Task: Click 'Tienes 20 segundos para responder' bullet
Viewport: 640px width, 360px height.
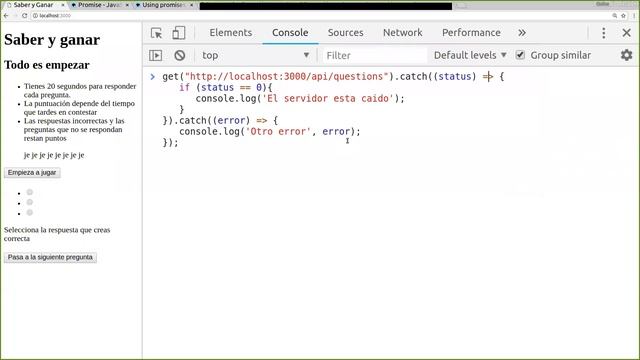Action: coord(80,90)
